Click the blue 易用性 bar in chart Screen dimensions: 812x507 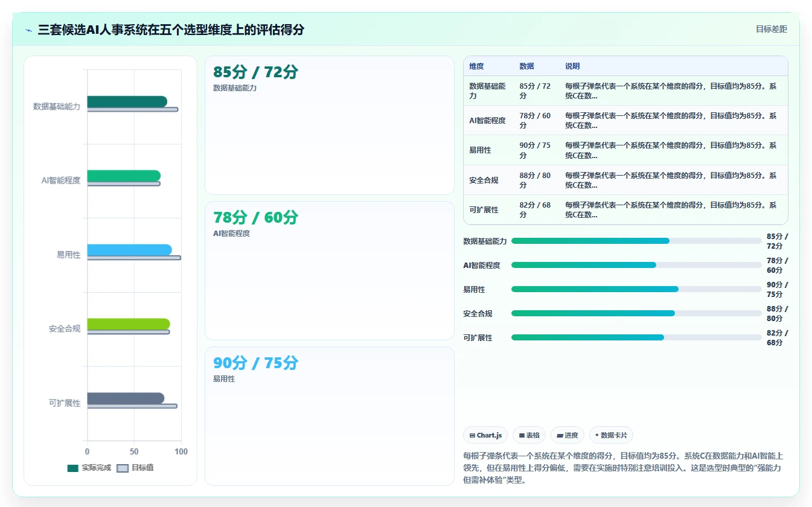tap(129, 250)
